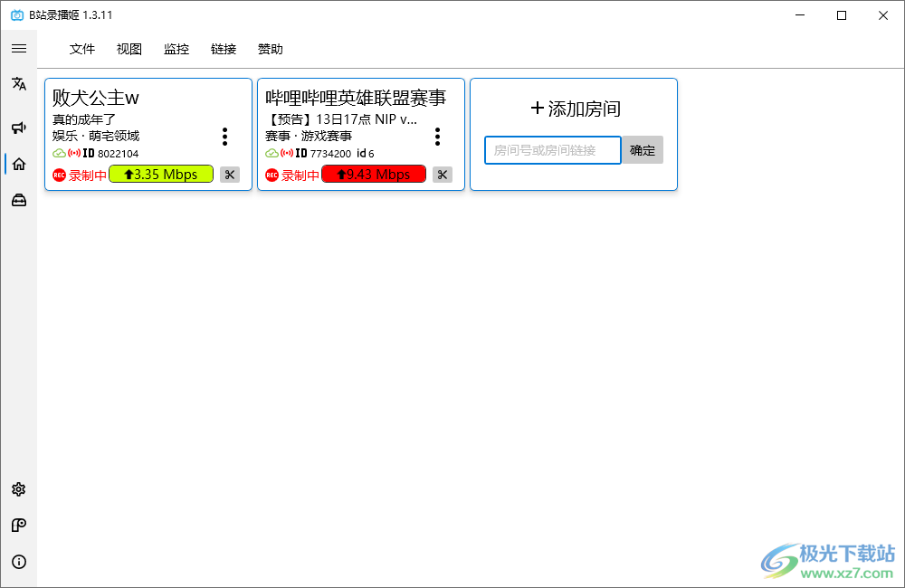Open the 文件 menu
Screen dimensions: 905x588
82,49
